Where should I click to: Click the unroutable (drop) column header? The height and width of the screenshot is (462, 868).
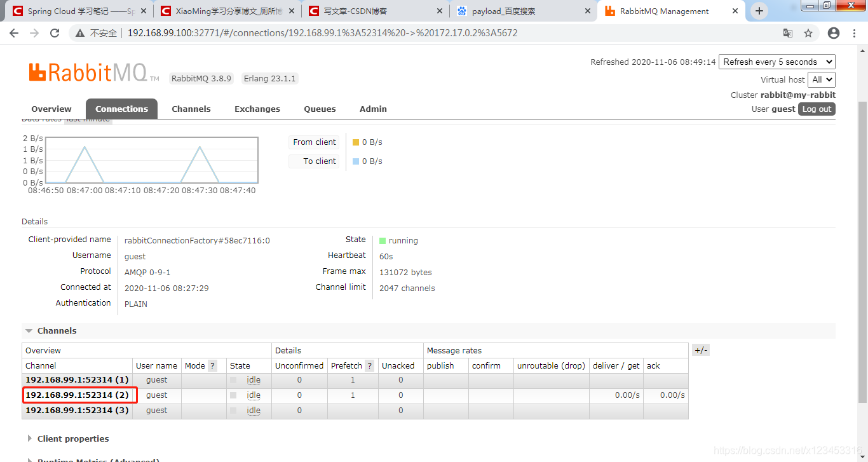click(551, 366)
